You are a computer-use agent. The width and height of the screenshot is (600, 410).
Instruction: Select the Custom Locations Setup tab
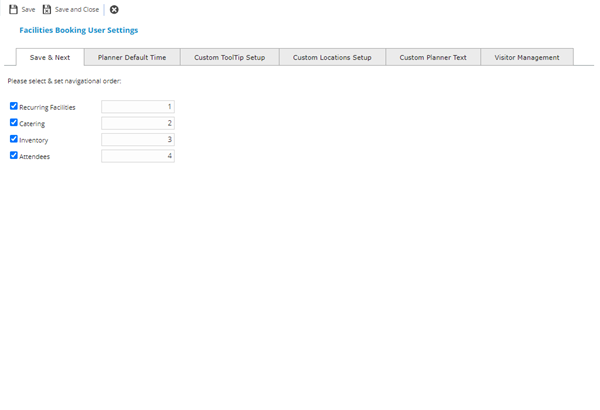[x=332, y=58]
